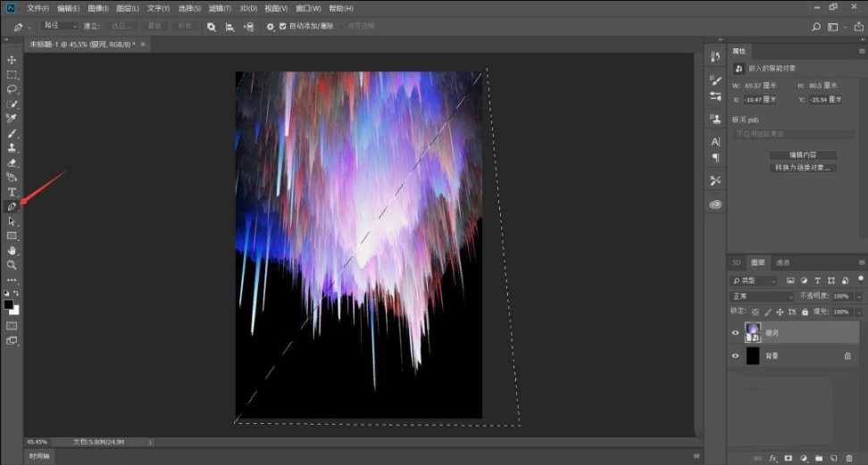Screen dimensions: 868x465
Task: Choose the Horizontal Type tool
Action: 13,192
